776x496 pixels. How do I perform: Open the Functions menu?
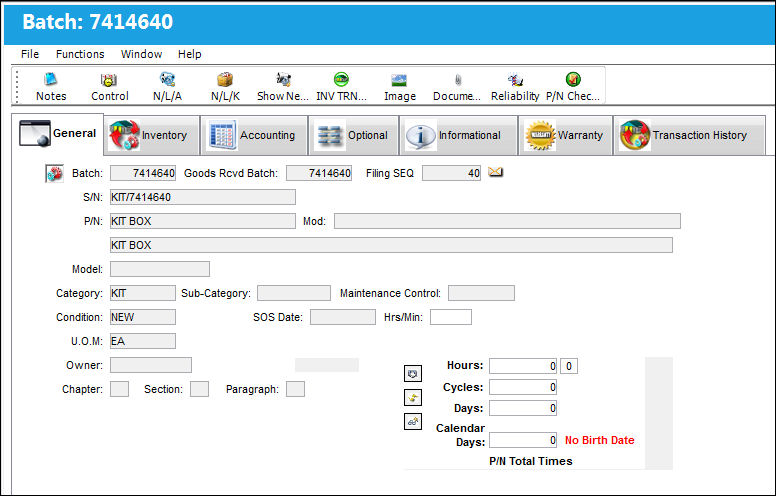(x=80, y=54)
